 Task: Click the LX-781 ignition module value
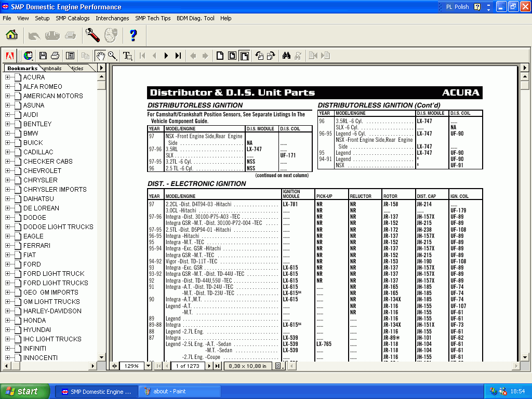point(290,204)
